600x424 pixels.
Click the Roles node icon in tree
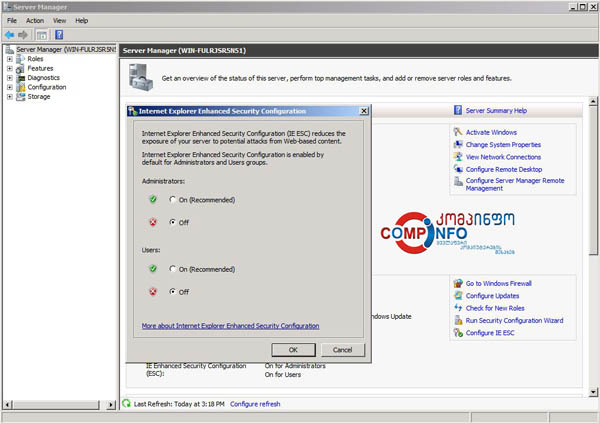pyautogui.click(x=20, y=59)
